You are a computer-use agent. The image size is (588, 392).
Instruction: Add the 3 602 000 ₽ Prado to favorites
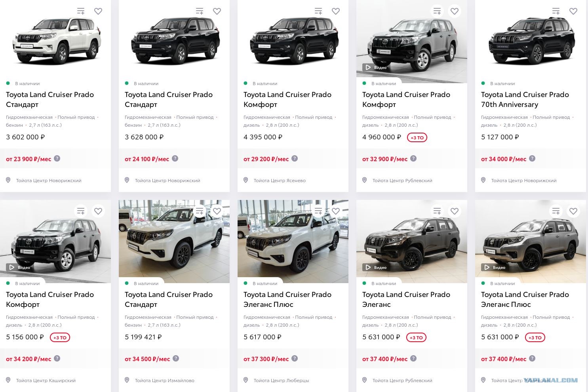pyautogui.click(x=98, y=11)
